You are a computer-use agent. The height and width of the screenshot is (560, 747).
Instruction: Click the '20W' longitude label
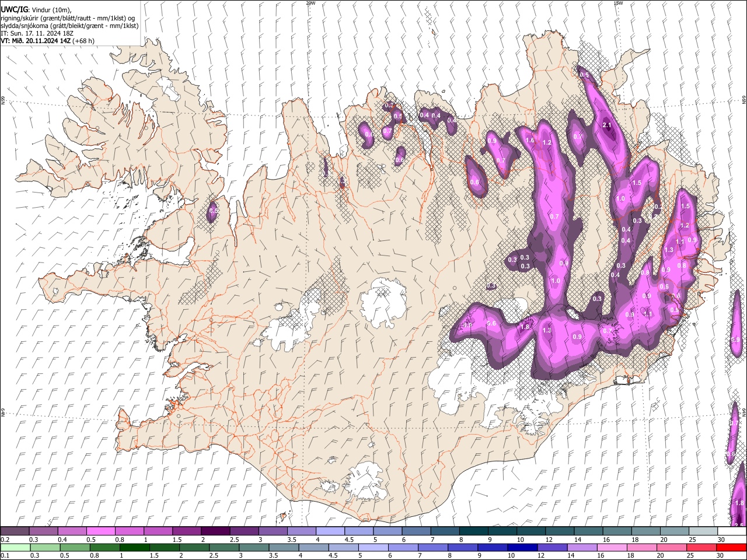coord(310,3)
